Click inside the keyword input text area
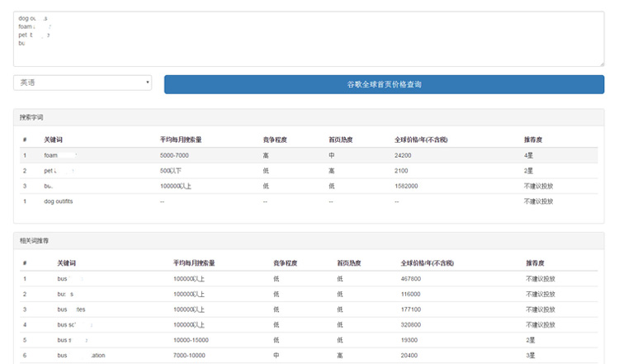 (309, 39)
